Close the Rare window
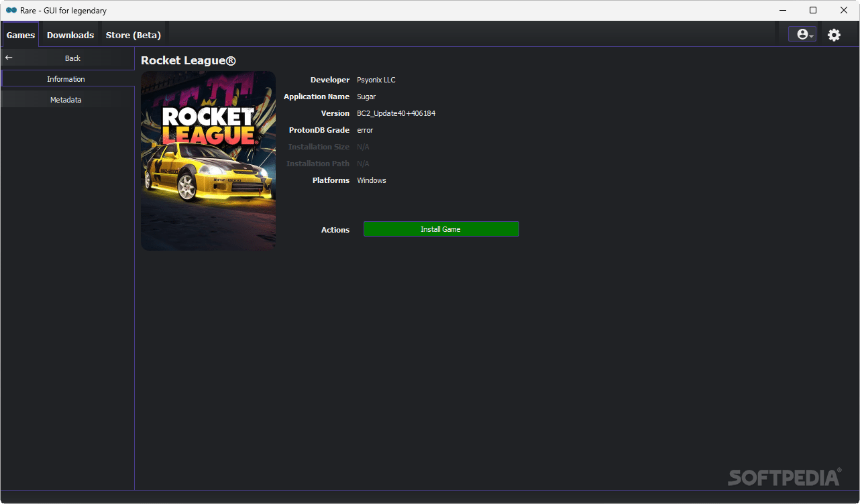Viewport: 860px width, 504px height. pyautogui.click(x=844, y=10)
